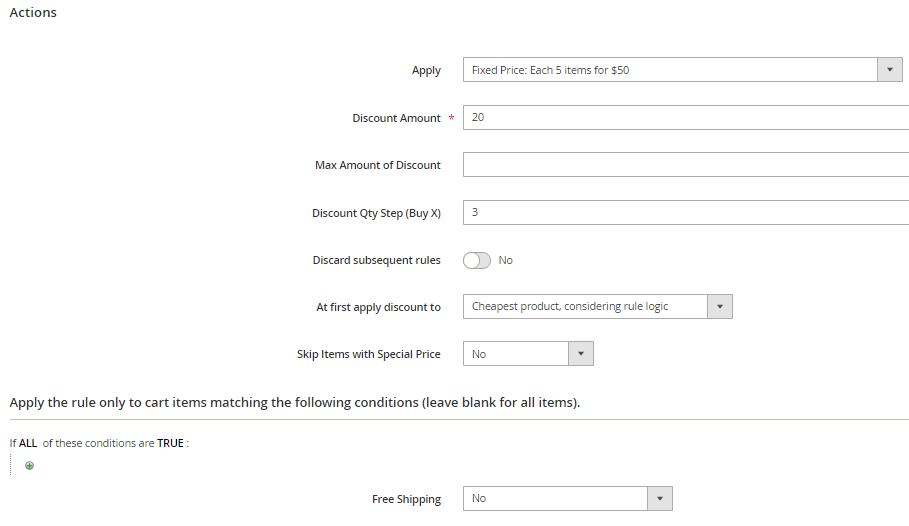Click the Max Amount of Discount label
This screenshot has width=909, height=526.
(x=377, y=165)
